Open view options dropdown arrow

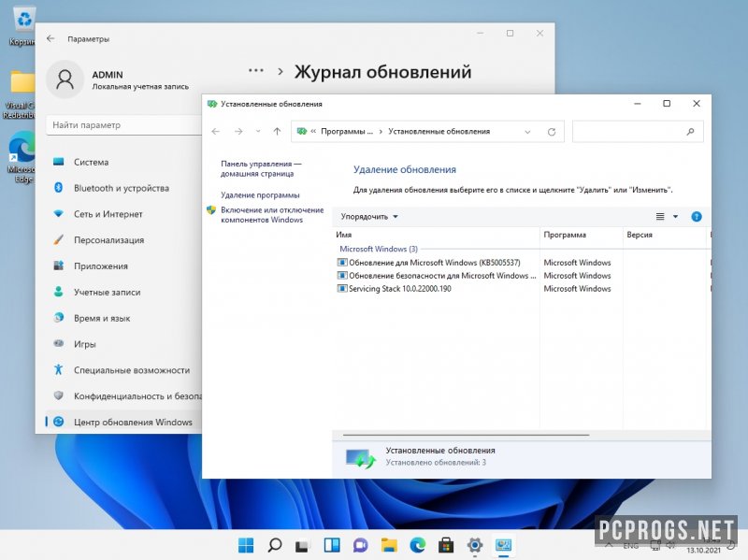675,217
